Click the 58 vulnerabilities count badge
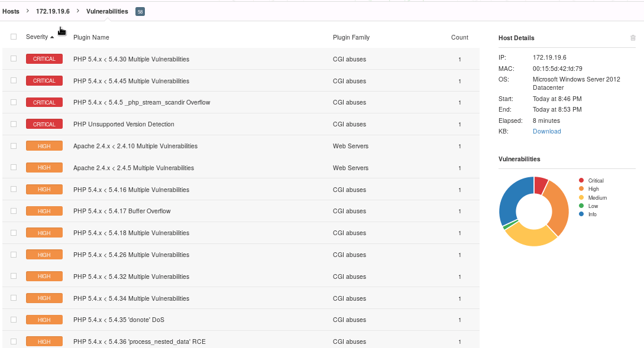This screenshot has width=644, height=348. (140, 12)
